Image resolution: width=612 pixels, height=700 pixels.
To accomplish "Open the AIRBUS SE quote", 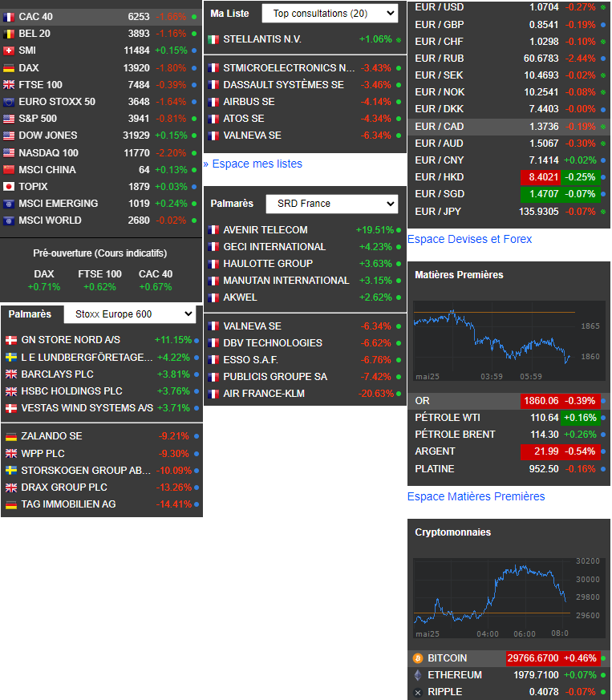I will 305,102.
